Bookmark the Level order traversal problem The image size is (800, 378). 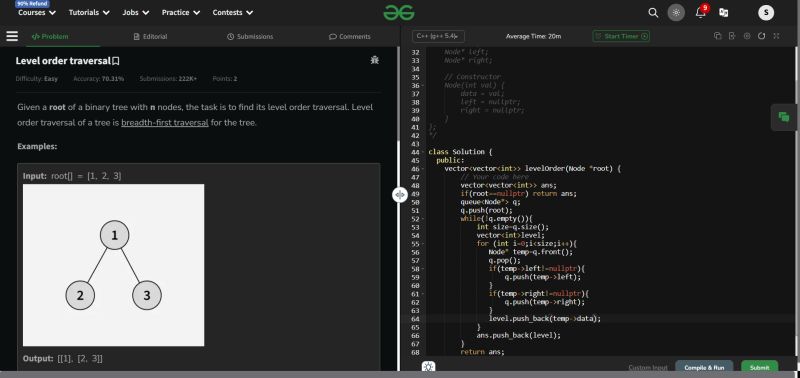(x=116, y=61)
